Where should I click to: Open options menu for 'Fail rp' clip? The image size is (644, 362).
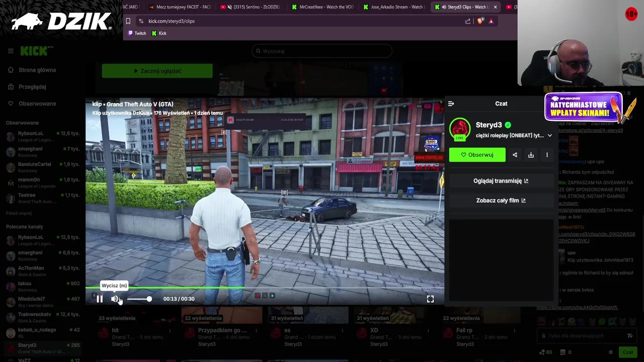[x=514, y=331]
